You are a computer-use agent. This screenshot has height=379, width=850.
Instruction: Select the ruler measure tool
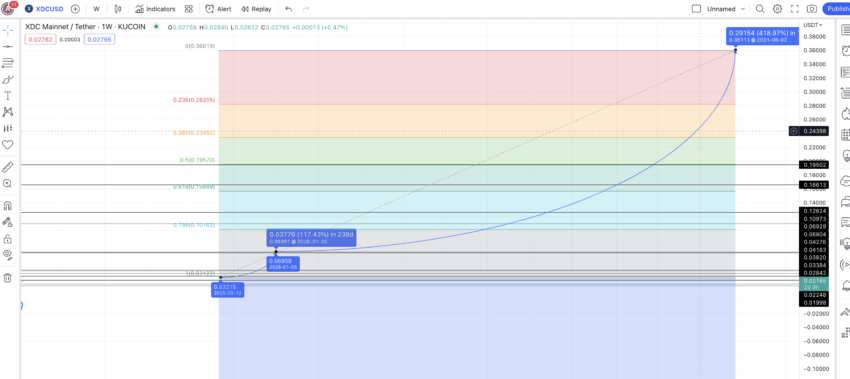click(8, 167)
